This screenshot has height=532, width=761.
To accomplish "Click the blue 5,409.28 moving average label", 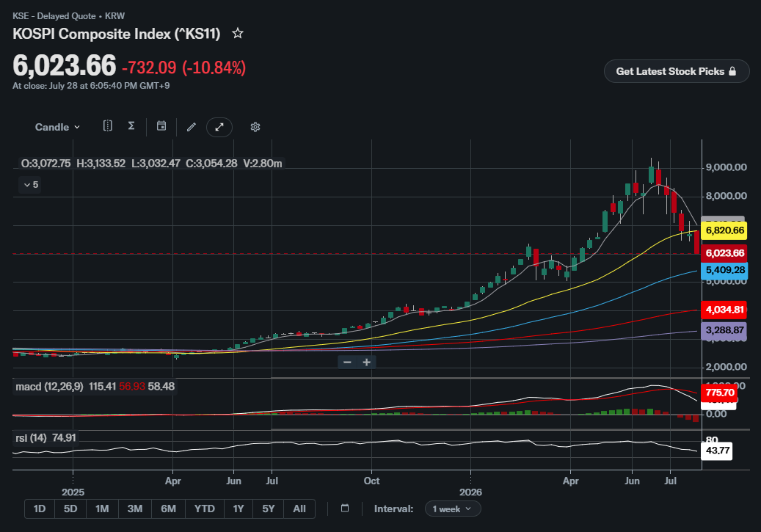I will (x=724, y=270).
